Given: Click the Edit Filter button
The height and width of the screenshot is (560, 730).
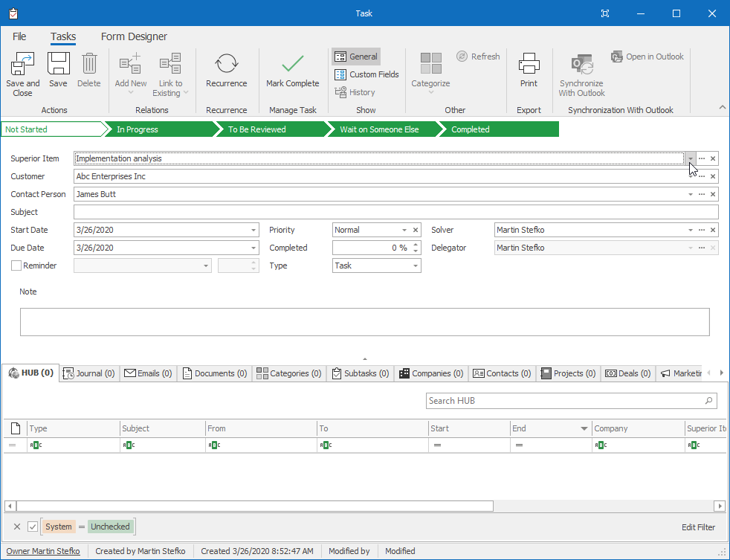Looking at the screenshot, I should click(698, 527).
